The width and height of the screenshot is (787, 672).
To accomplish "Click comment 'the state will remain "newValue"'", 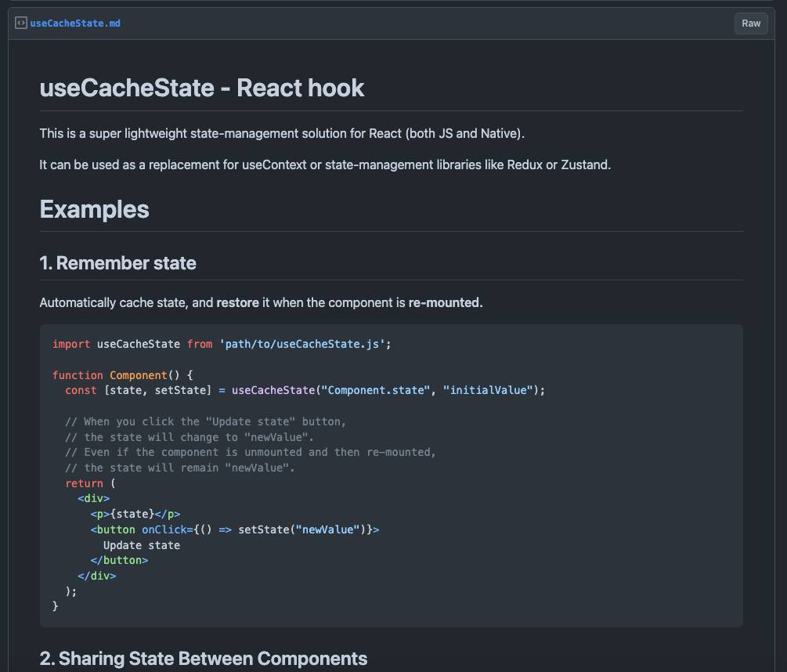I will coord(180,468).
